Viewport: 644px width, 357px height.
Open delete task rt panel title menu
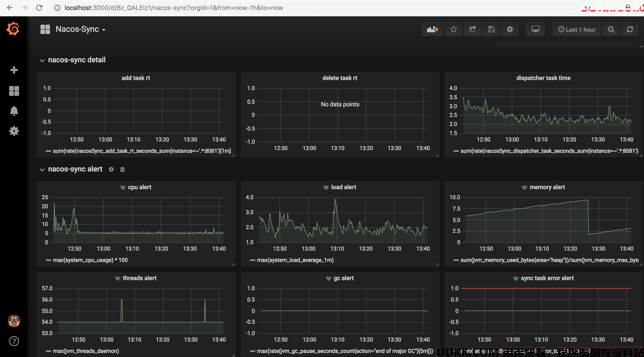coord(340,78)
